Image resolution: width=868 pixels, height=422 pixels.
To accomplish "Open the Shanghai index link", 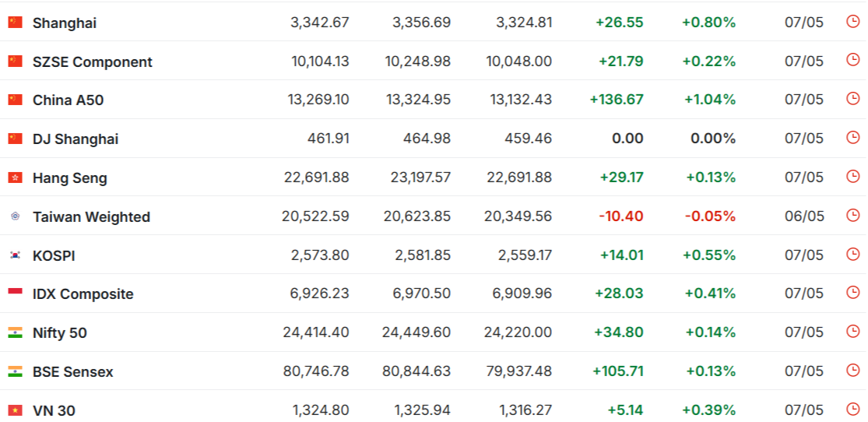I will pos(64,23).
